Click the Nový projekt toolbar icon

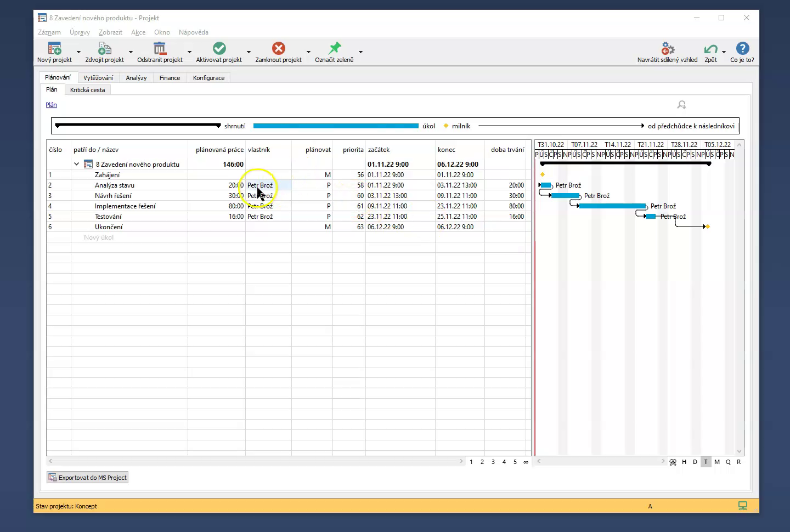[54, 49]
